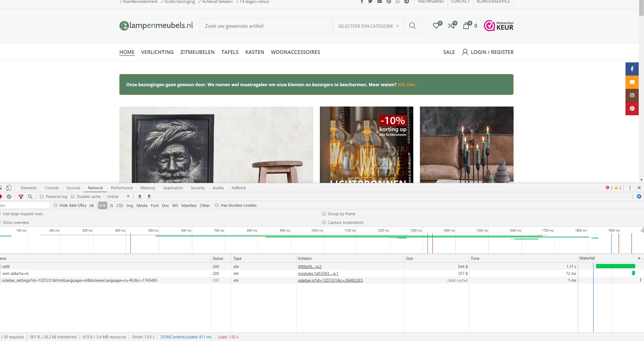The image size is (644, 341).
Task: Open the VERLICHTING menu item
Action: [157, 52]
